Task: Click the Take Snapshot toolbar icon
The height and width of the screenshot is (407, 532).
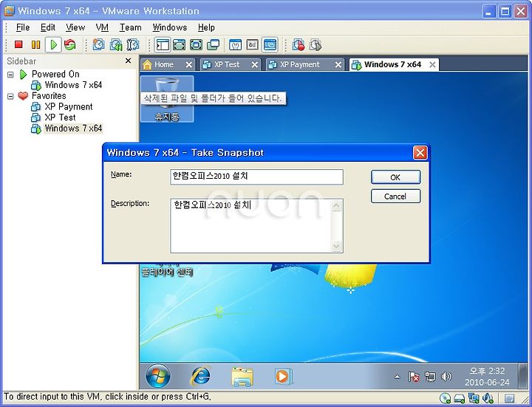Action: (99, 45)
